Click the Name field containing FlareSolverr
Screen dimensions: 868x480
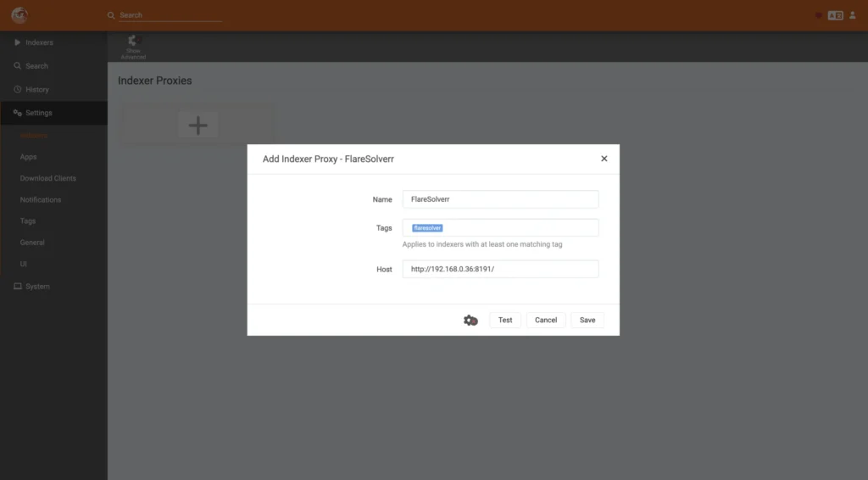tap(500, 199)
